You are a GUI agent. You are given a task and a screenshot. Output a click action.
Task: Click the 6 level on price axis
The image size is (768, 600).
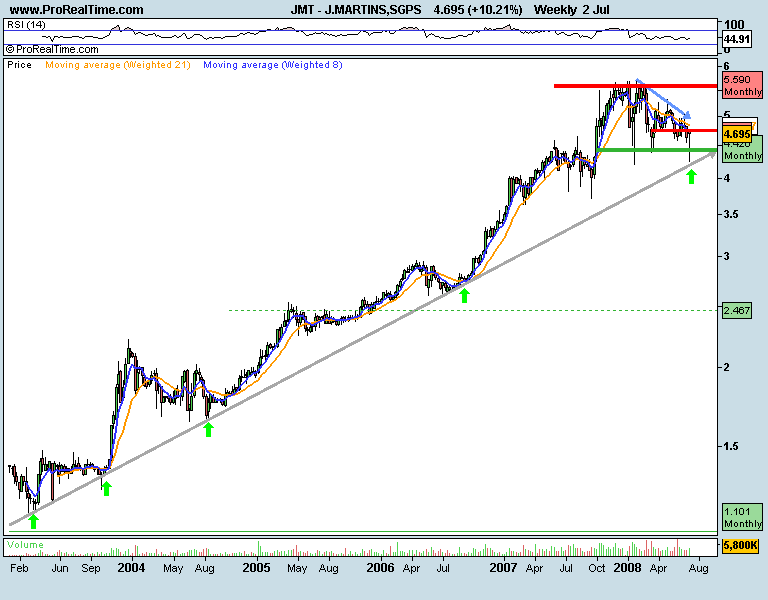[x=726, y=66]
